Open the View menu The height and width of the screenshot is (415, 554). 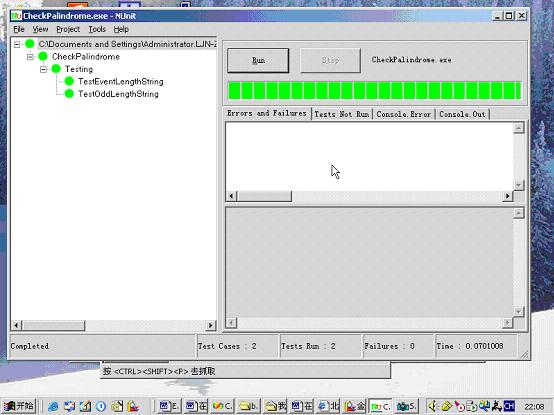pyautogui.click(x=40, y=29)
